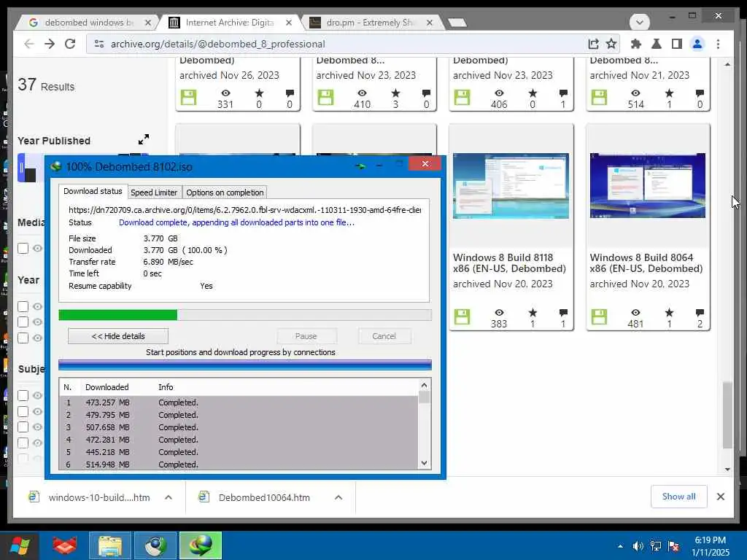Click reviews comment icon on Build 8064 card
Image resolution: width=747 pixels, height=560 pixels.
[700, 312]
